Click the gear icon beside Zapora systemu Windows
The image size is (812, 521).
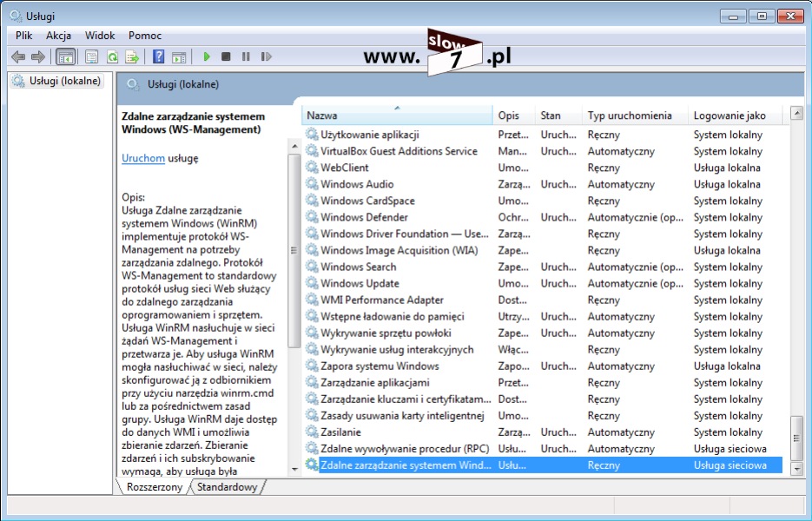(311, 366)
